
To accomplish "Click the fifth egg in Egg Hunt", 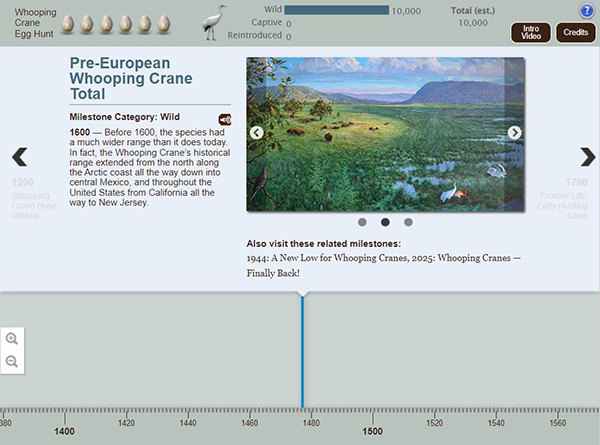I will tap(145, 24).
